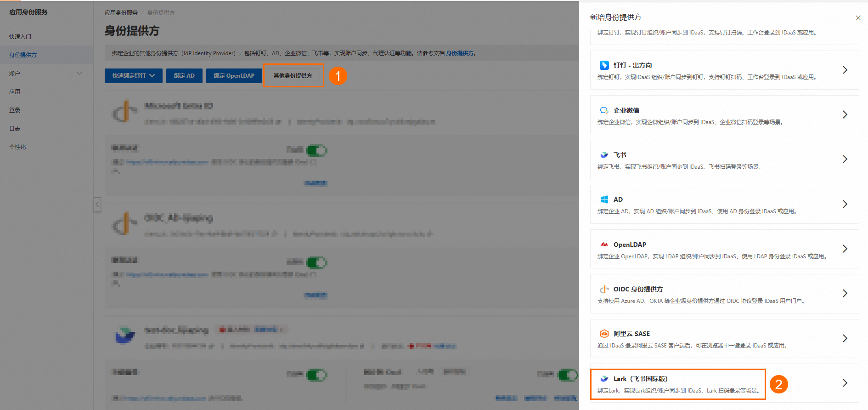Click the 新增身份提供方 panel heading

pyautogui.click(x=615, y=17)
